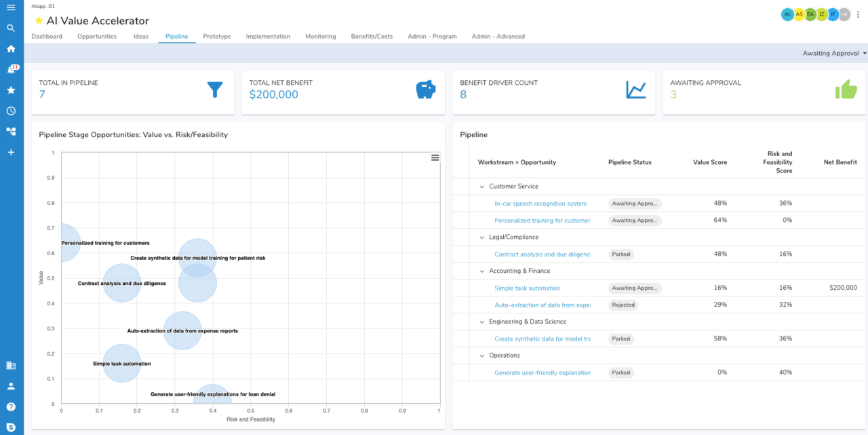Create new item with the plus sidebar icon
868x435 pixels.
pyautogui.click(x=10, y=152)
